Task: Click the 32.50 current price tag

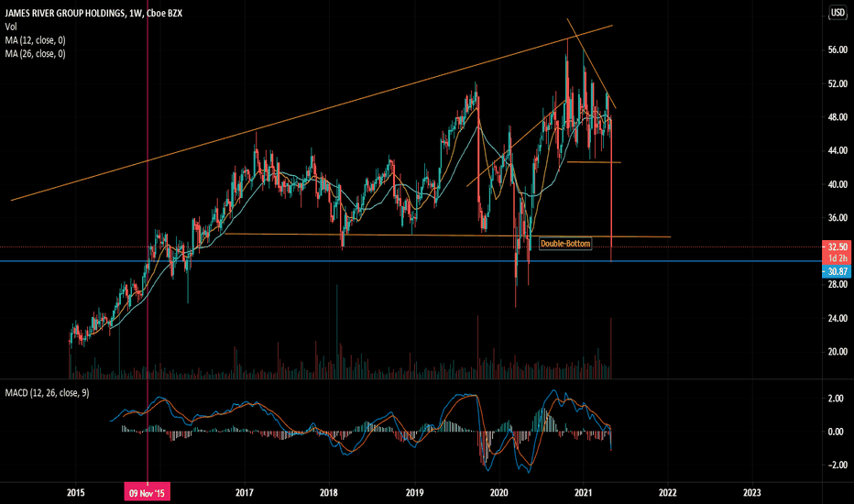Action: [x=838, y=247]
